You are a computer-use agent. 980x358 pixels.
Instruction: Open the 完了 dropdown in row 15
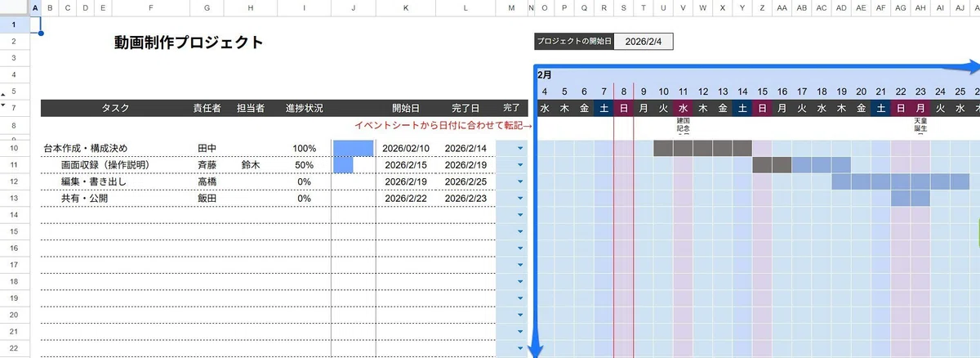point(520,231)
